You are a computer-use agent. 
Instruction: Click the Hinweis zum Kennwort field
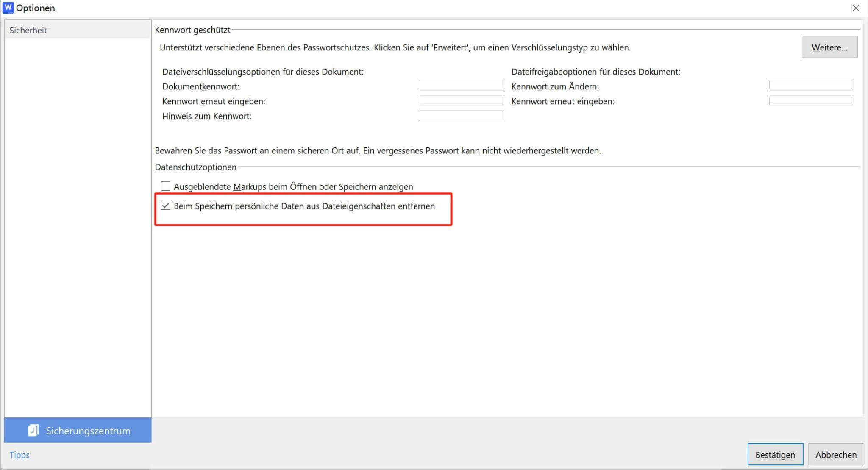461,115
